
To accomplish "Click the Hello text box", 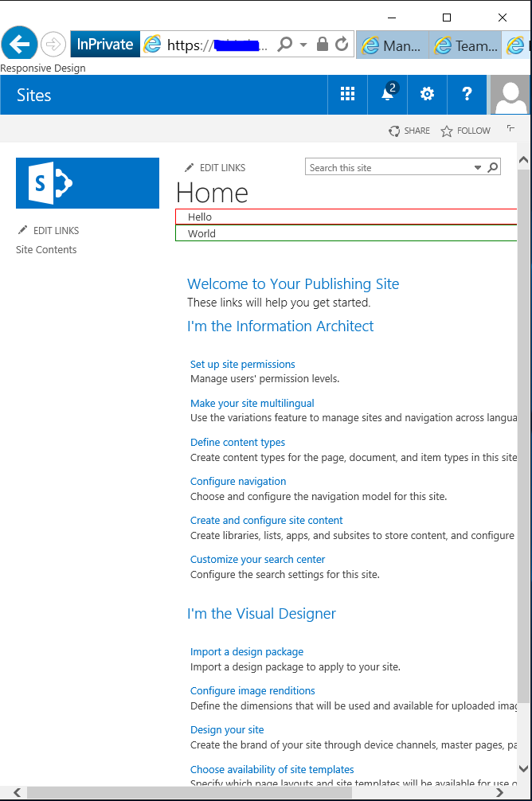I will (346, 217).
